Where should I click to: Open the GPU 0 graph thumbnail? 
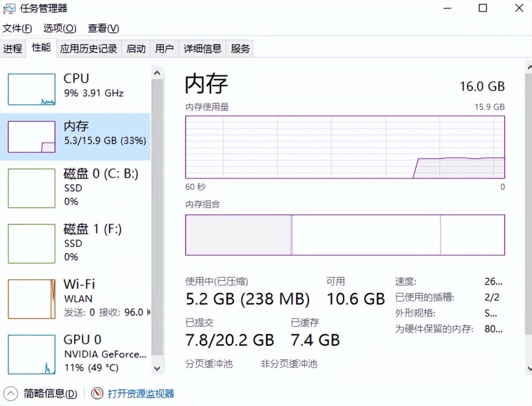(31, 354)
